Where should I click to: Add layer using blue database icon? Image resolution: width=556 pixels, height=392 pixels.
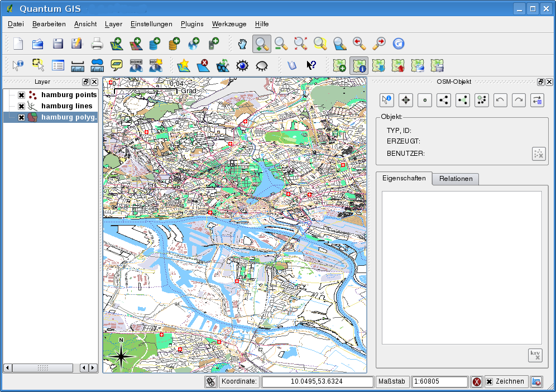155,44
